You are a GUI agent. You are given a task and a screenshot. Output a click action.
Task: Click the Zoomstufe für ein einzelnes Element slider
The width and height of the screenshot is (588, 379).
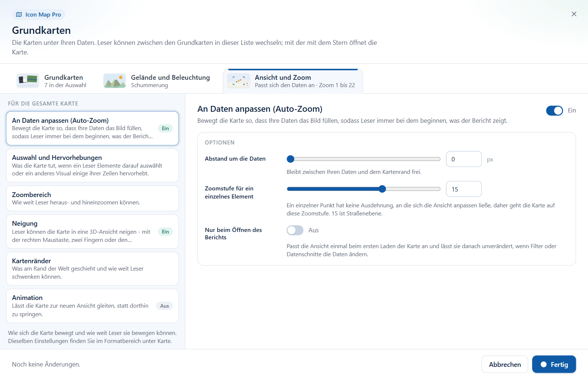(x=363, y=189)
